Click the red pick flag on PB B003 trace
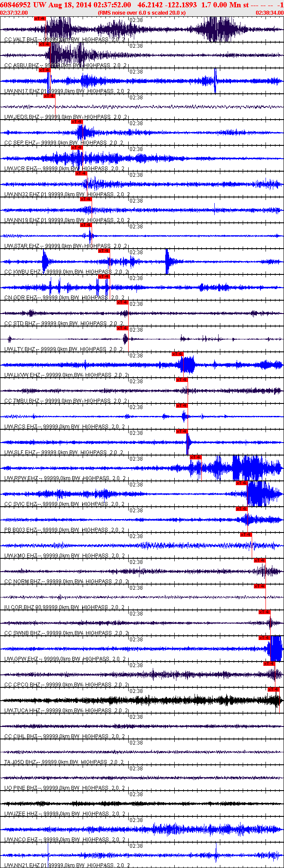The height and width of the screenshot is (868, 284). [x=242, y=509]
